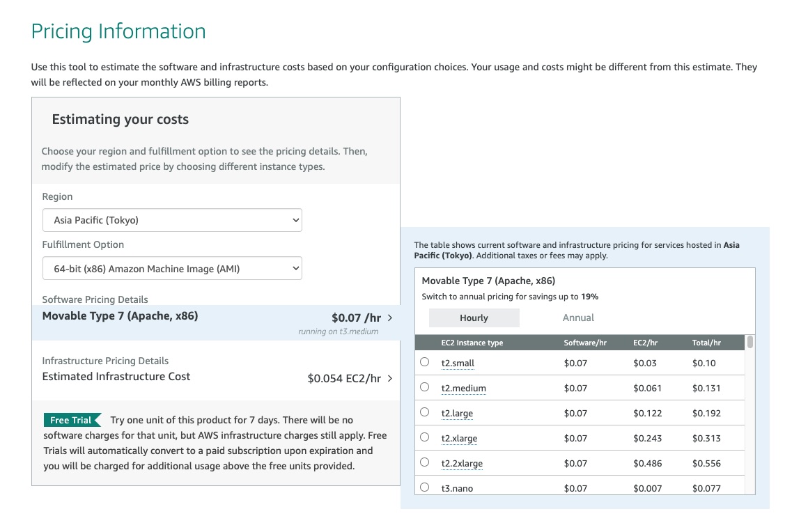Choose the t2.2xlarge radio button
The image size is (808, 532).
(x=425, y=462)
